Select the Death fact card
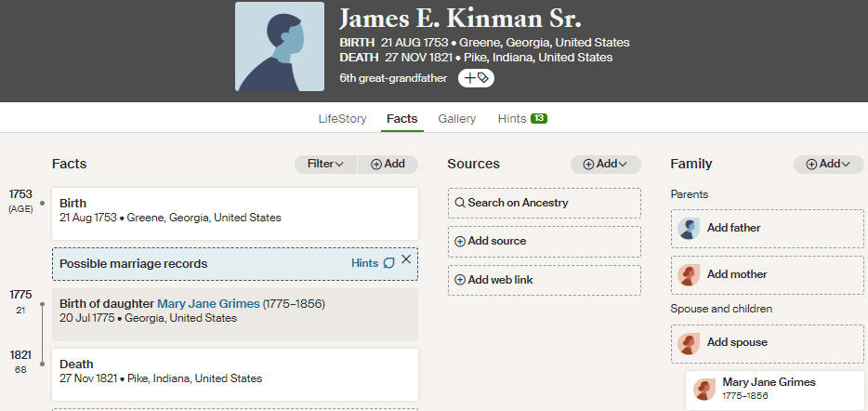This screenshot has height=411, width=868. (235, 375)
